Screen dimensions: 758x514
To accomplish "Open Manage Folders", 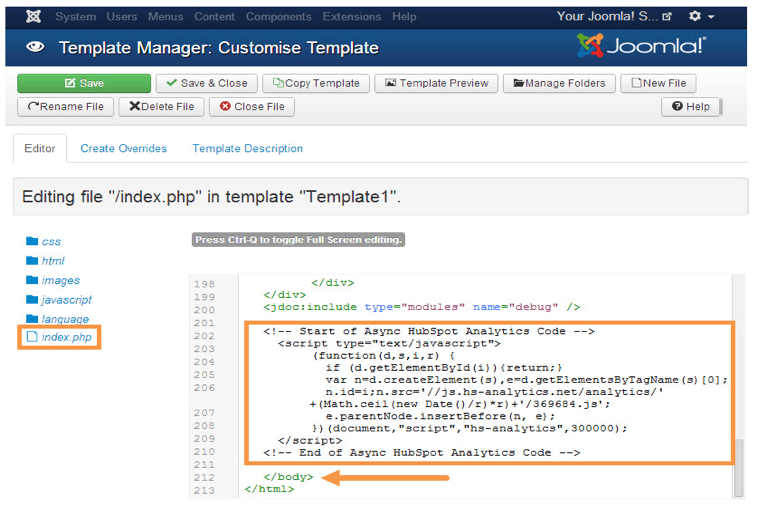I will (559, 83).
